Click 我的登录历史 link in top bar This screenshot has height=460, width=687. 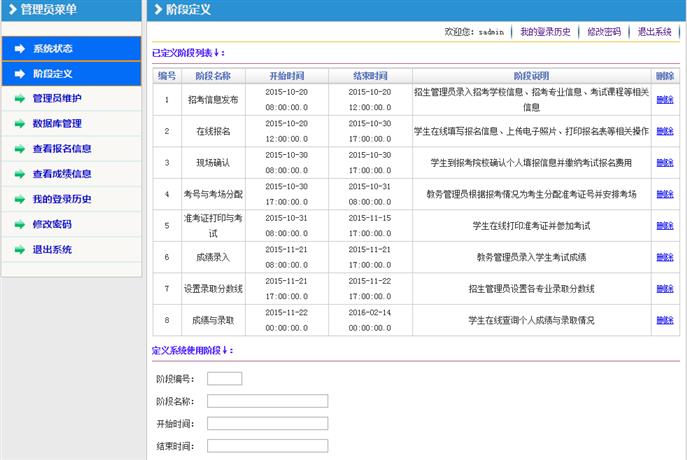(x=545, y=32)
